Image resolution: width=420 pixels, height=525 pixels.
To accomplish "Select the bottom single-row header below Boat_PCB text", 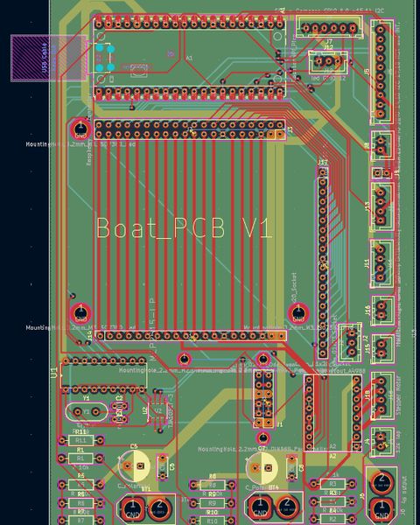I will (x=191, y=335).
